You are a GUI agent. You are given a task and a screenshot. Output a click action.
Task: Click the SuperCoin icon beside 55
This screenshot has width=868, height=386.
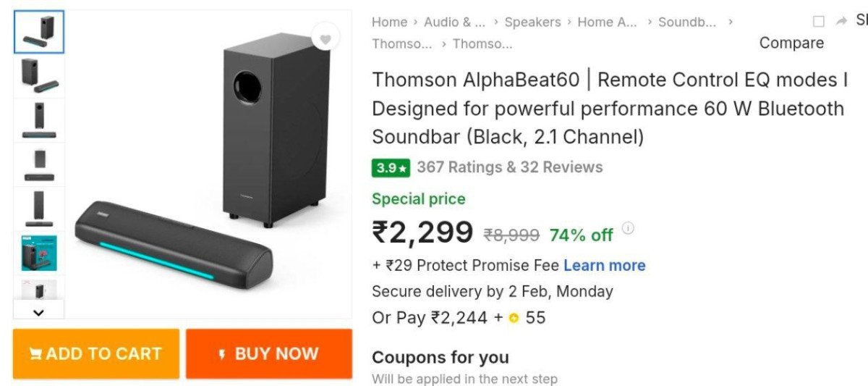point(514,318)
